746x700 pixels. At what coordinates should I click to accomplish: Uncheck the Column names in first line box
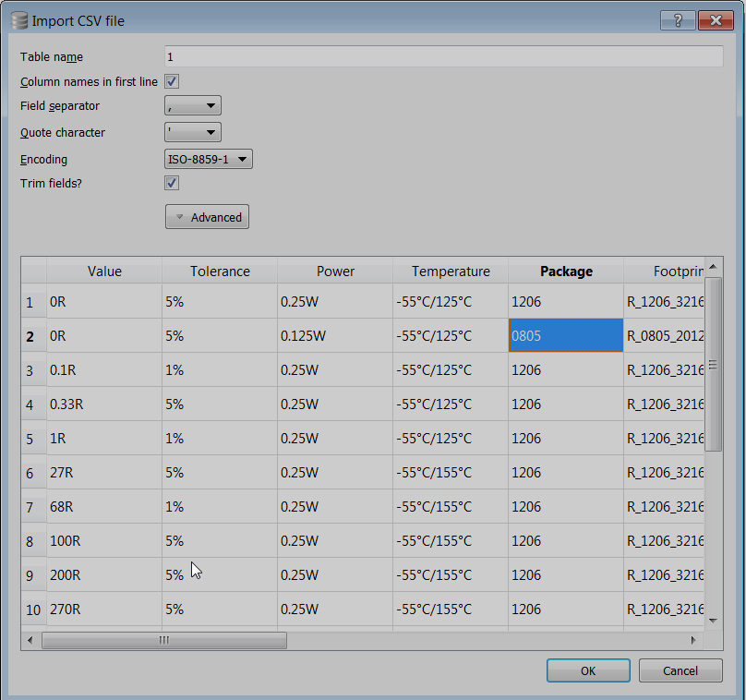[x=171, y=81]
